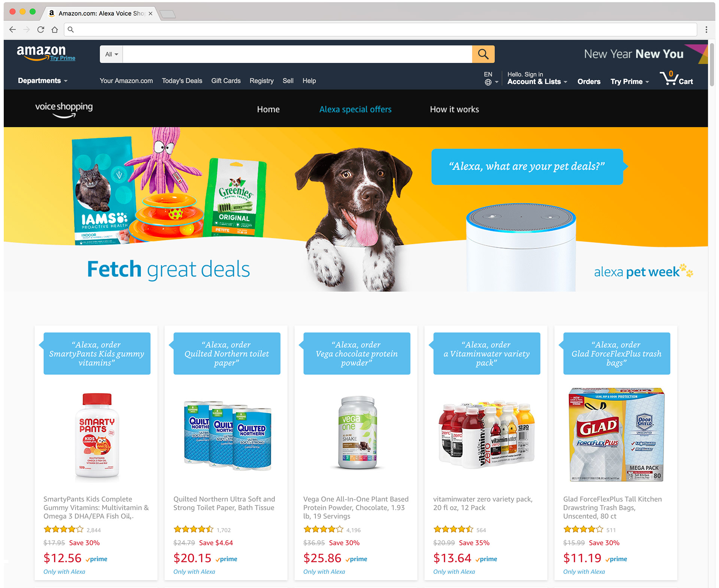The height and width of the screenshot is (588, 719).
Task: Click the Amazon search text field
Action: tap(297, 54)
